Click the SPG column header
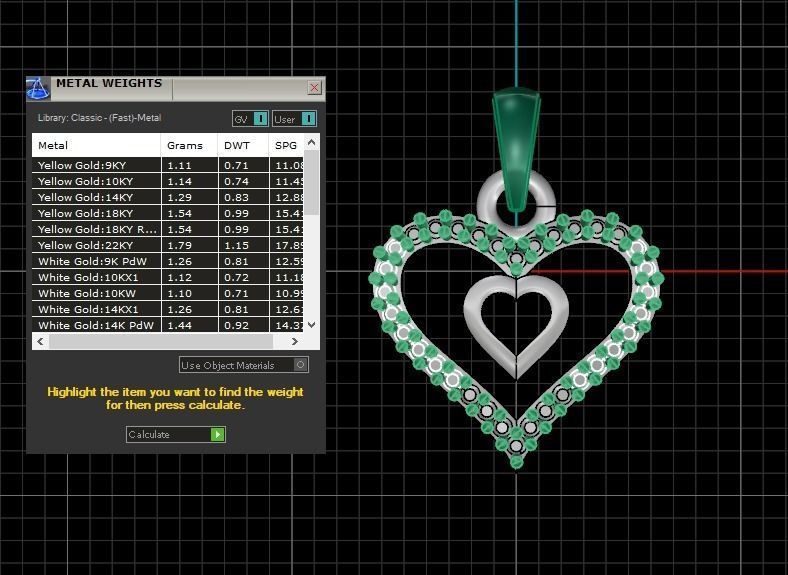This screenshot has width=788, height=575. pyautogui.click(x=286, y=145)
